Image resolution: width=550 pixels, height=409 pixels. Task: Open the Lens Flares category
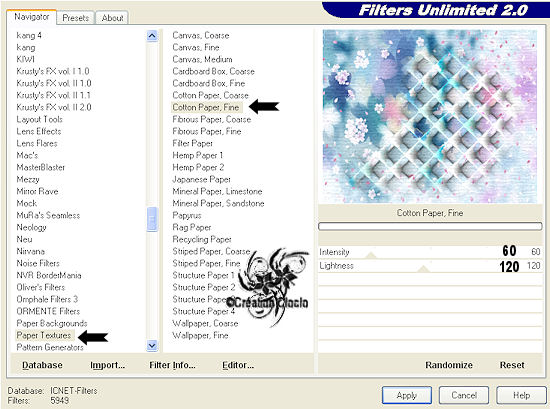tap(37, 143)
